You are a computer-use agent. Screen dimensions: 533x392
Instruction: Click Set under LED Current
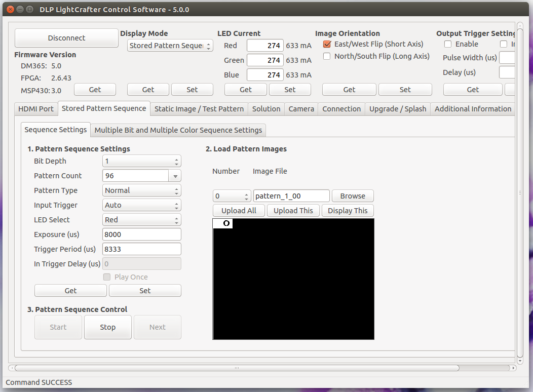point(290,90)
